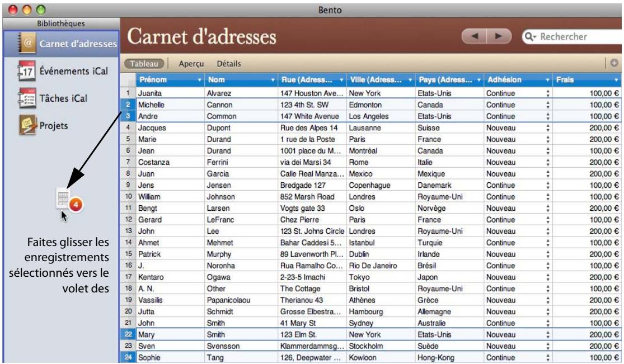Viewport: 624px width, 364px height.
Task: Switch to Tableau view
Action: [144, 64]
